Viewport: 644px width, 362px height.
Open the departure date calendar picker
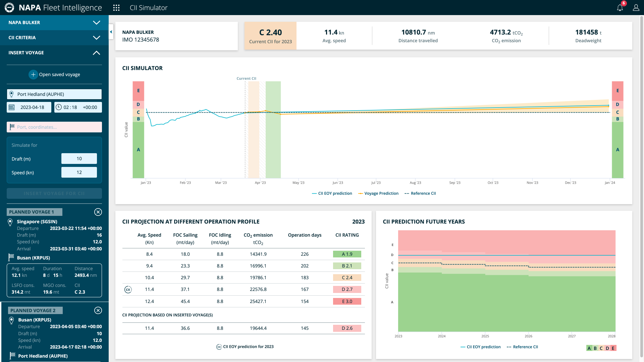click(x=12, y=107)
